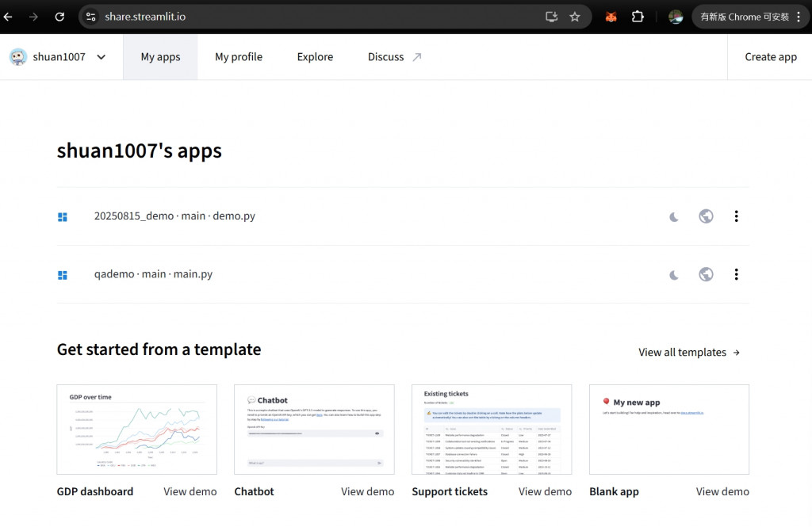Open the three-dot menu for 20250815_demo
The image size is (812, 527).
pyautogui.click(x=737, y=216)
